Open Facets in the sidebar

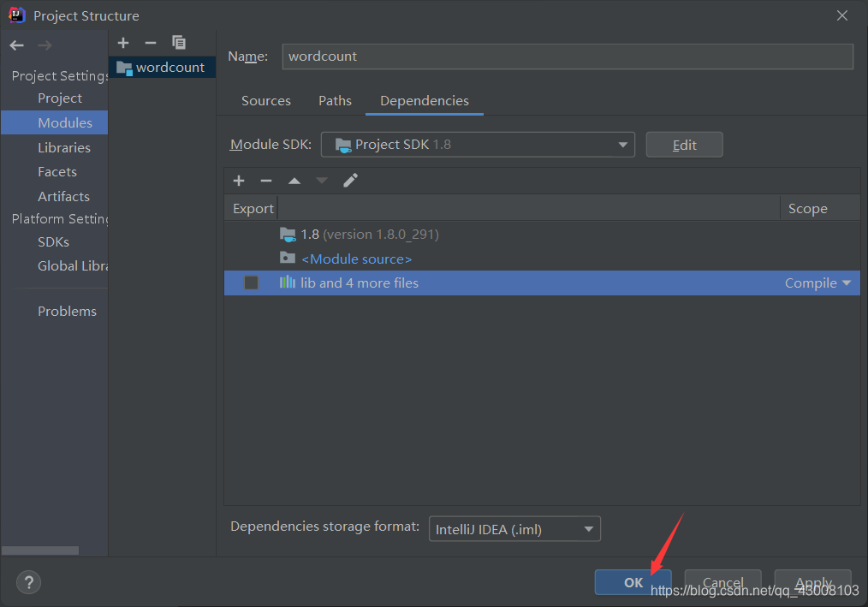(57, 172)
